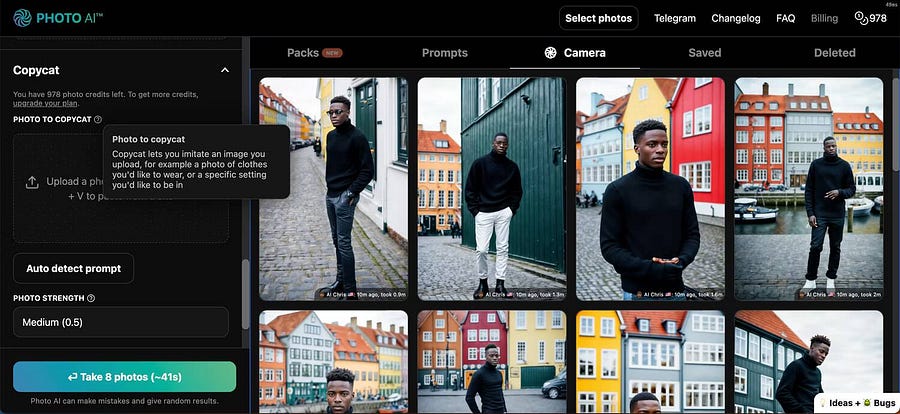Switch to the Packs tab
The image size is (900, 414).
(315, 53)
